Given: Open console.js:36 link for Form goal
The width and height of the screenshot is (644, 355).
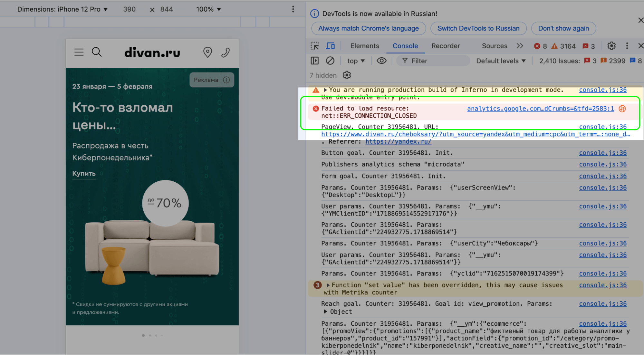Looking at the screenshot, I should (x=603, y=176).
